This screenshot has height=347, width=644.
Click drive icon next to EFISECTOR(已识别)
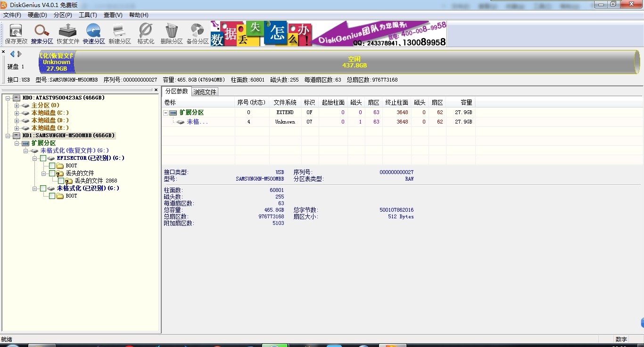pos(51,158)
